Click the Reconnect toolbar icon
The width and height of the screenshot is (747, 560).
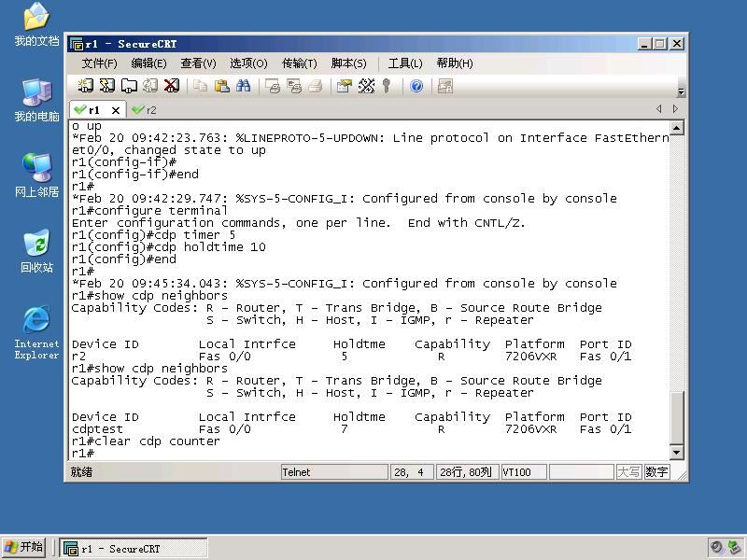click(x=150, y=86)
